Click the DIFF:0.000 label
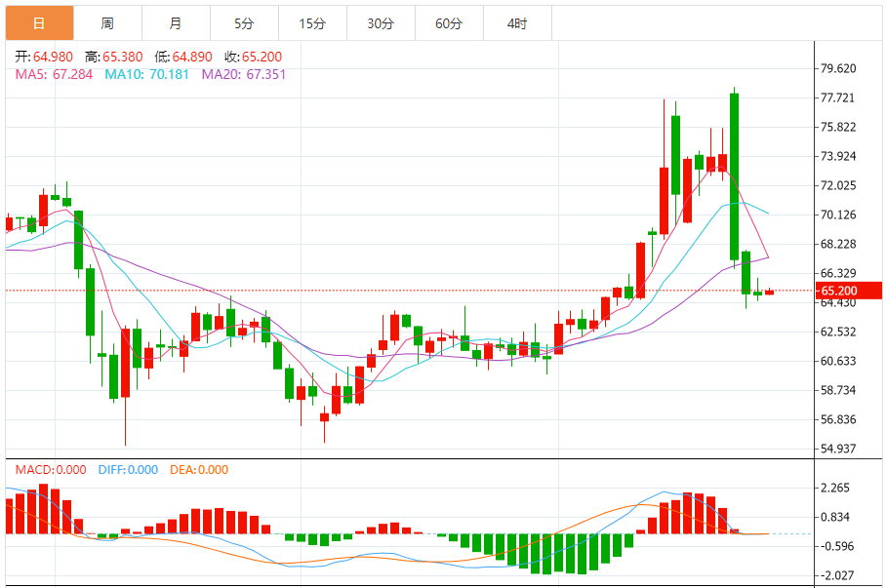The height and width of the screenshot is (588, 887). click(128, 470)
